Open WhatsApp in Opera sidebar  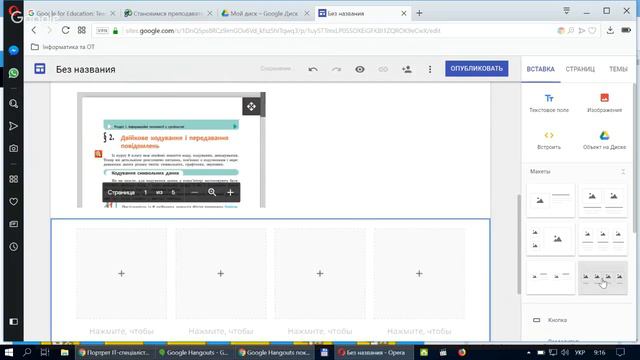point(13,73)
